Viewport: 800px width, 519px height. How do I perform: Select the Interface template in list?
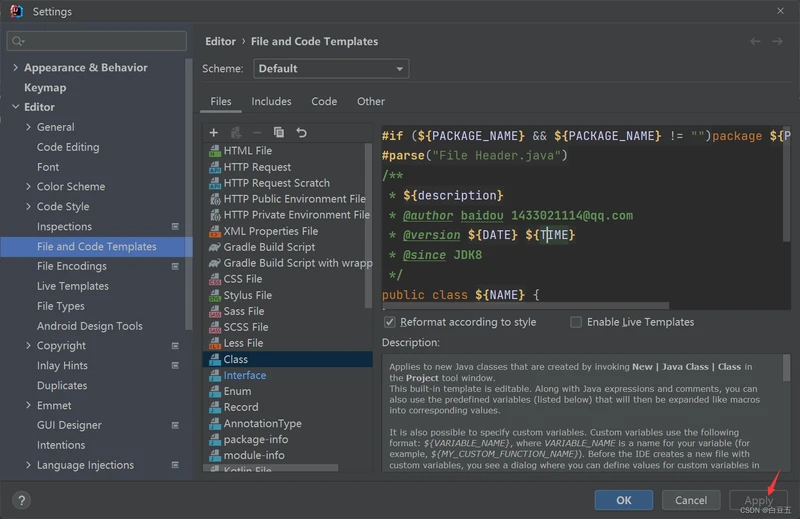244,375
